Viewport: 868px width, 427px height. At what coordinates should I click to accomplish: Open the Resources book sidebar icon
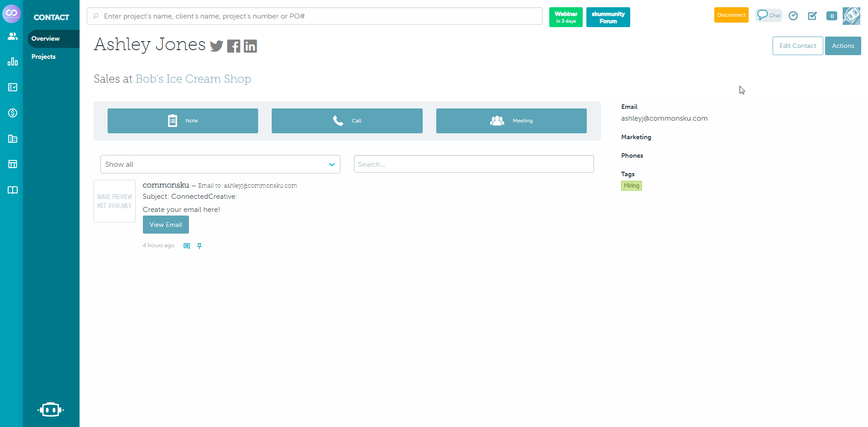12,190
